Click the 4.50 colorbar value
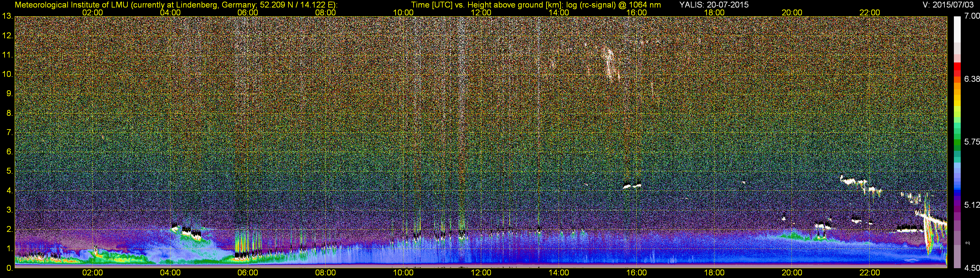 pos(972,268)
